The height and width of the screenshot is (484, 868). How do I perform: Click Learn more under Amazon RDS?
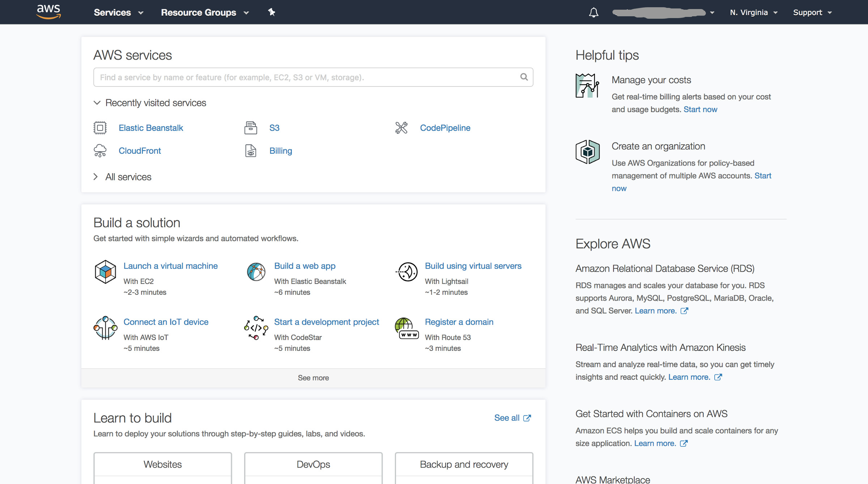tap(656, 311)
